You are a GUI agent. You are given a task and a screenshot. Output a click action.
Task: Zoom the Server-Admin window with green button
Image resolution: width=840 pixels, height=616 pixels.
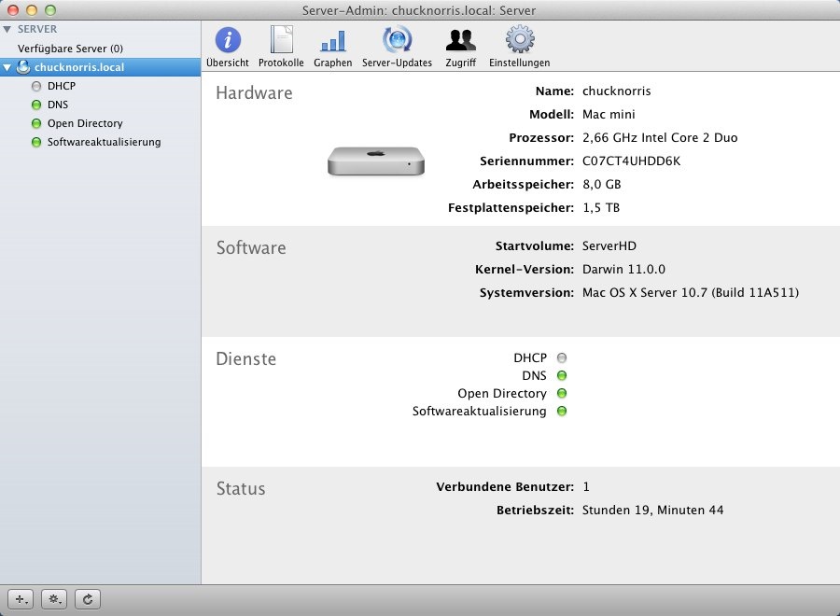50,10
